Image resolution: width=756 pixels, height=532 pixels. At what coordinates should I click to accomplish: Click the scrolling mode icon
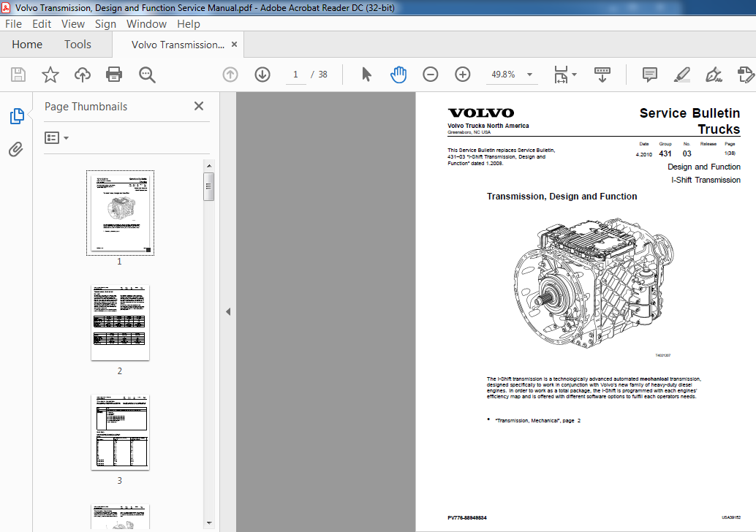(602, 75)
